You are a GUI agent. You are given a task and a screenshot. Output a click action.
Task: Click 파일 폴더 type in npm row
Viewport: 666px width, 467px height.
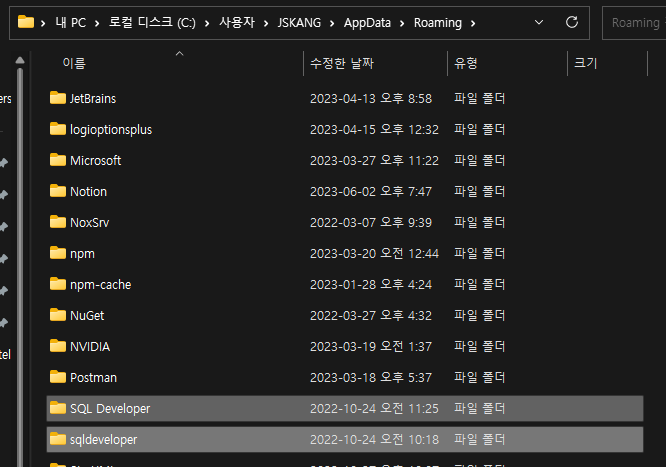point(480,253)
